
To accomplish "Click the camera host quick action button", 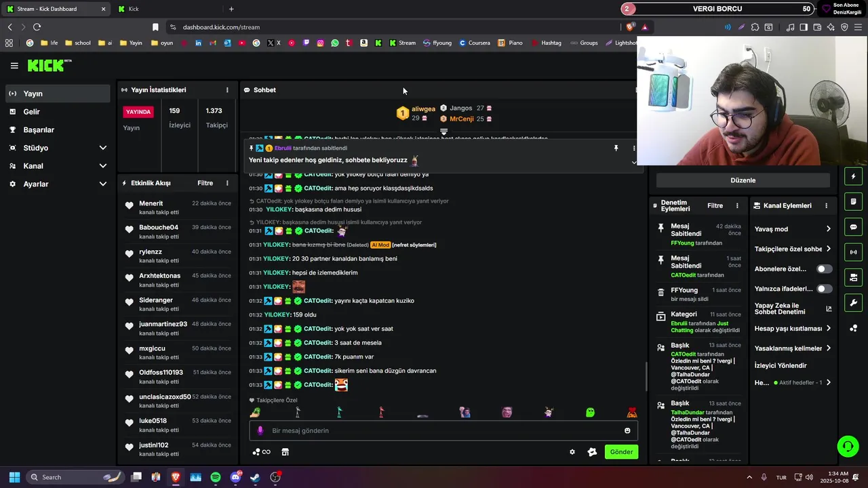I will tap(854, 277).
